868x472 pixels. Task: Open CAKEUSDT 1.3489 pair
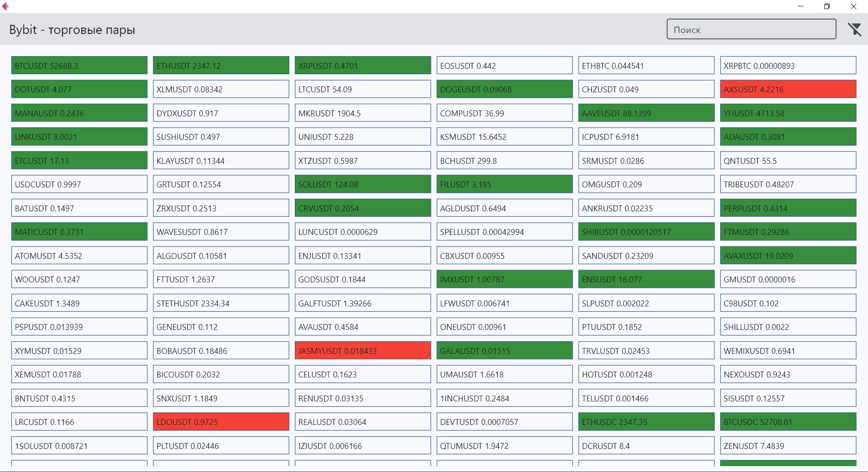point(79,303)
